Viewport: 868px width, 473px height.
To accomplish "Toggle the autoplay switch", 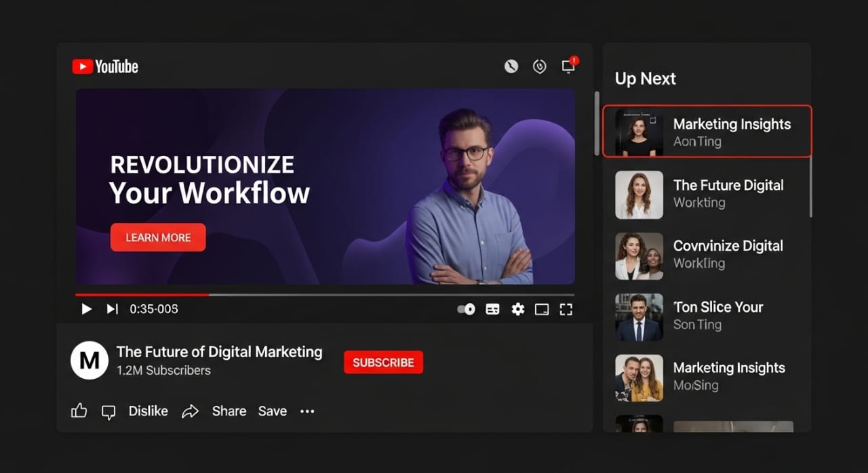I will [x=467, y=309].
